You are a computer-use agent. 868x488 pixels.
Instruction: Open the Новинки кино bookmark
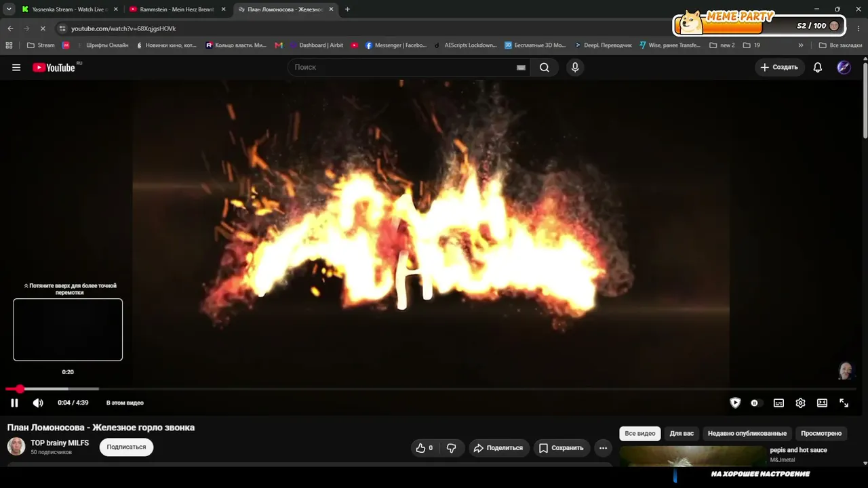pyautogui.click(x=165, y=45)
